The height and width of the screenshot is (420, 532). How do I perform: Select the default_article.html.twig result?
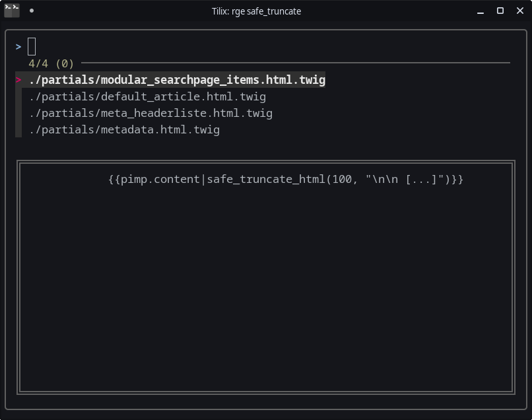tap(147, 96)
